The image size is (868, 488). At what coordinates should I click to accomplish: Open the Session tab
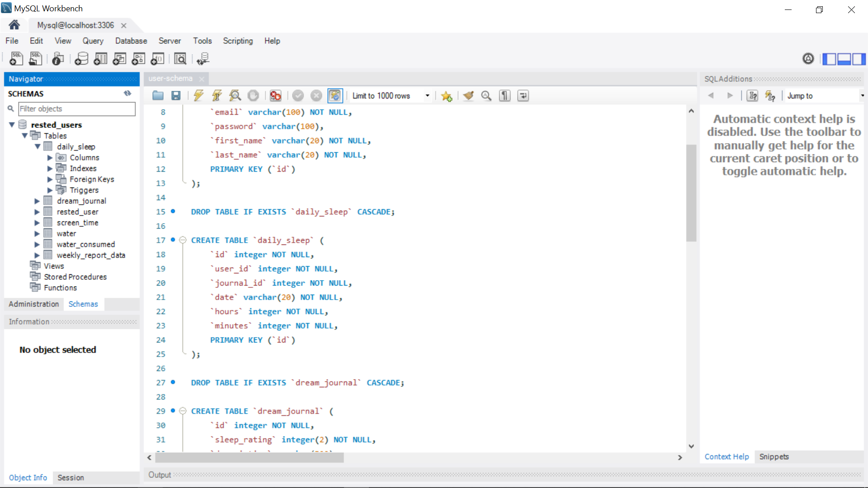71,478
